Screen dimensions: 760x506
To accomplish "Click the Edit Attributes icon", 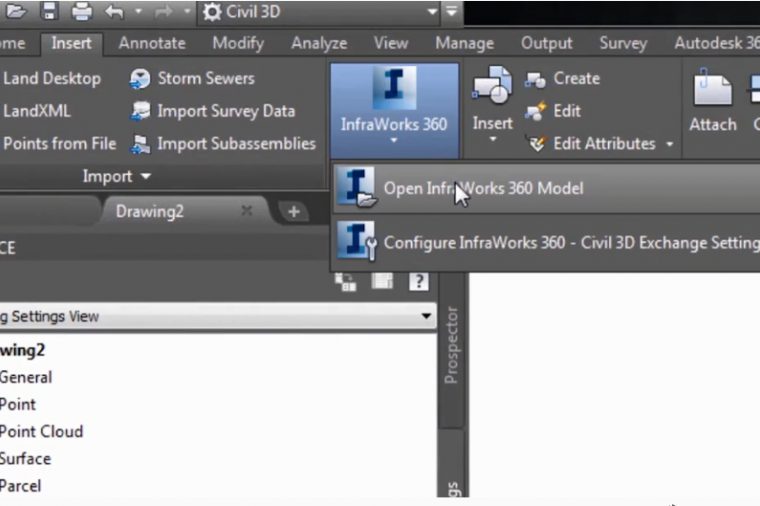I will [537, 144].
